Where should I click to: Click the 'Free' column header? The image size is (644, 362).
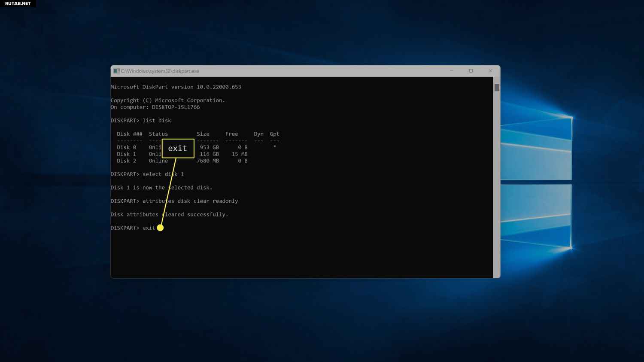(x=232, y=134)
